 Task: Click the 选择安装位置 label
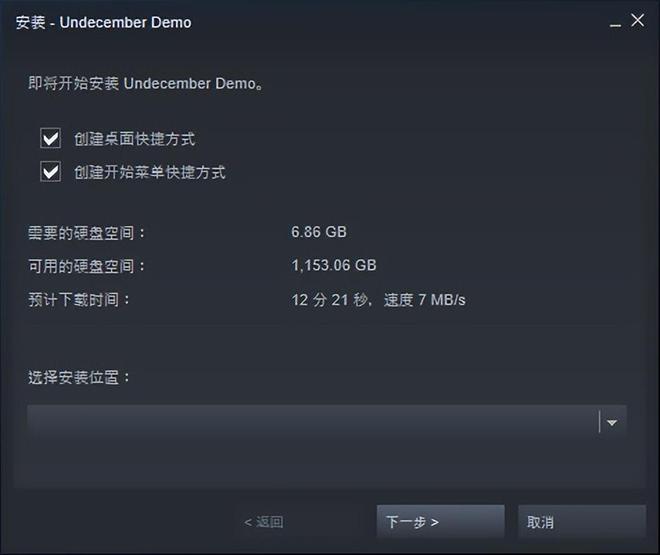click(79, 377)
